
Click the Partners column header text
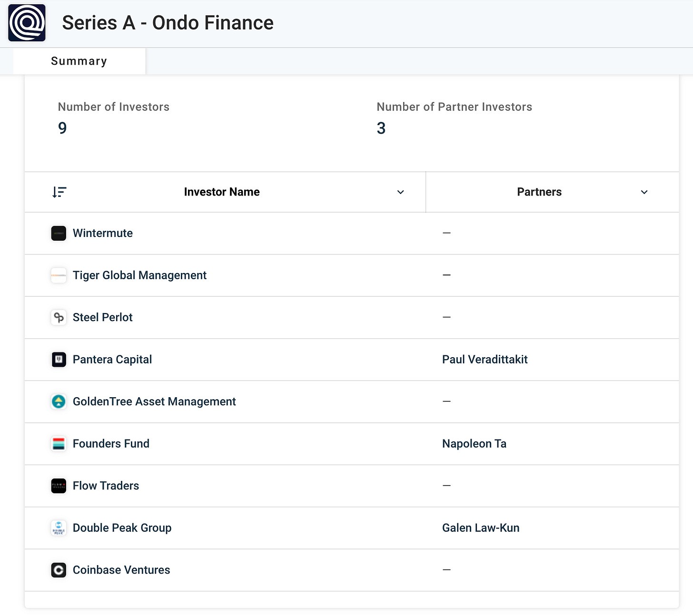pos(539,192)
